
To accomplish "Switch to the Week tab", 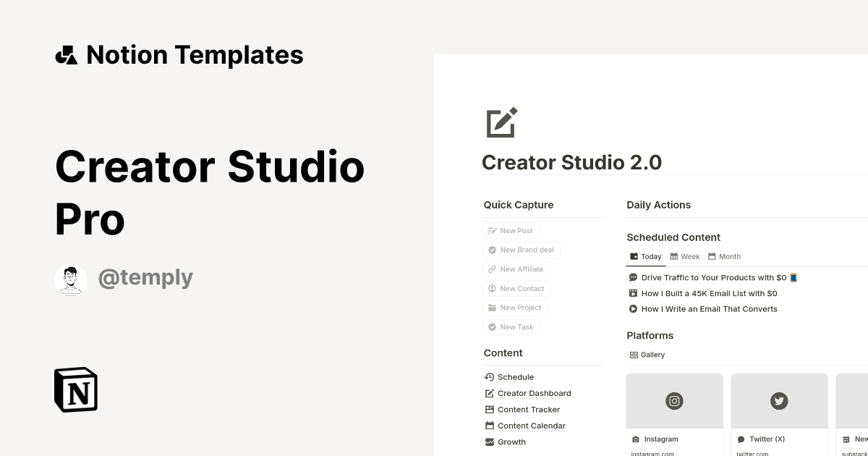I will 684,256.
